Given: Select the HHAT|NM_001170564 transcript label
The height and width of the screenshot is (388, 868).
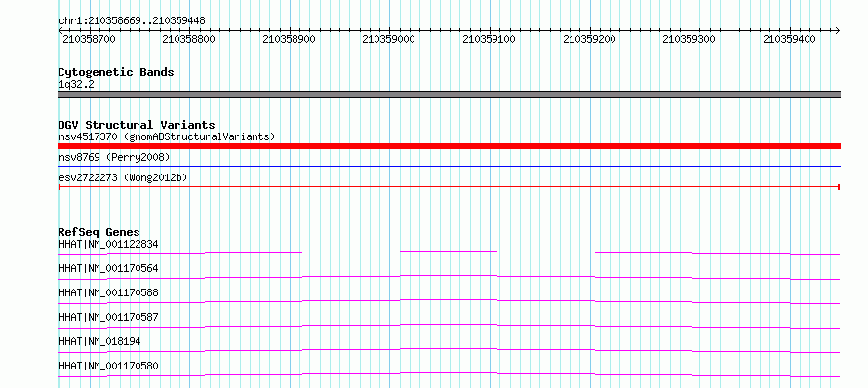Looking at the screenshot, I should 108,268.
